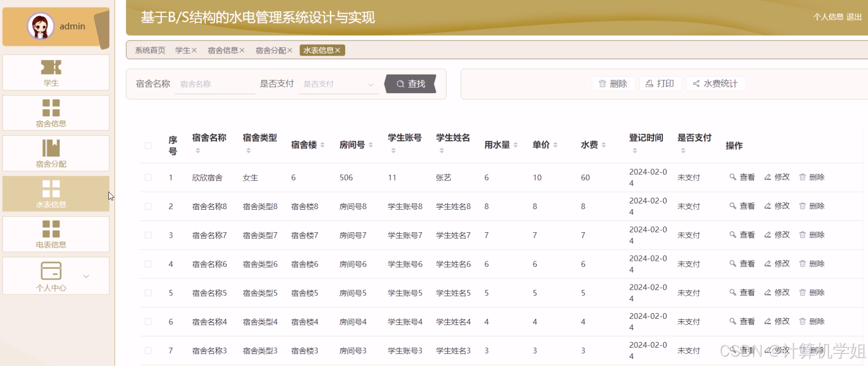Edit the 宿舍名称4 row
Viewport: 868px width, 366px height.
coord(777,321)
